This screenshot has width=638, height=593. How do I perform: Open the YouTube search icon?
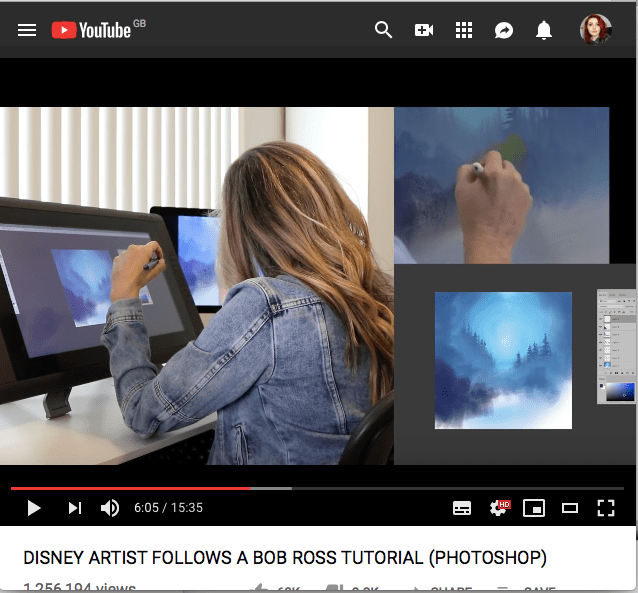383,30
